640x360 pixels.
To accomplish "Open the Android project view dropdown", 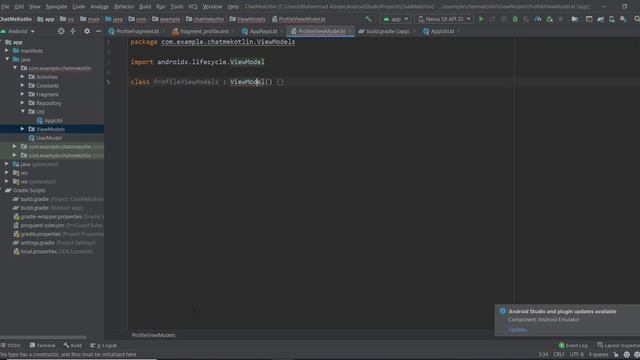I will click(18, 31).
